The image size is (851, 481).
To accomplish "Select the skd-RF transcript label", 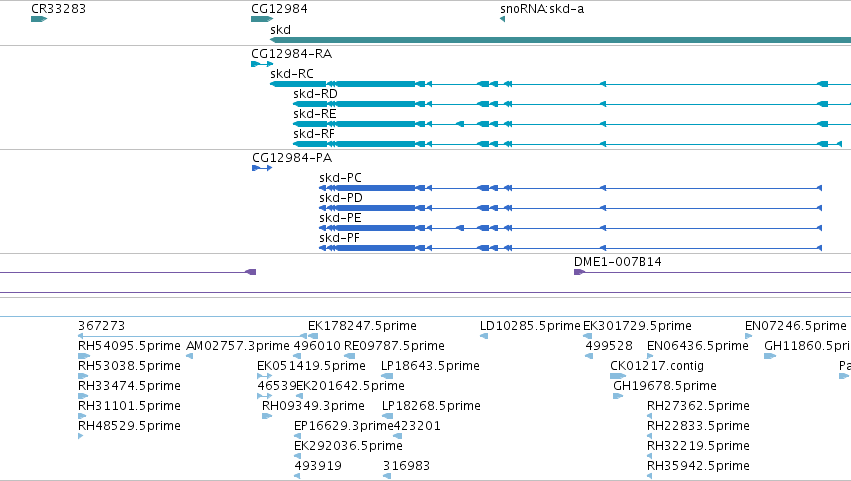I will coord(314,134).
